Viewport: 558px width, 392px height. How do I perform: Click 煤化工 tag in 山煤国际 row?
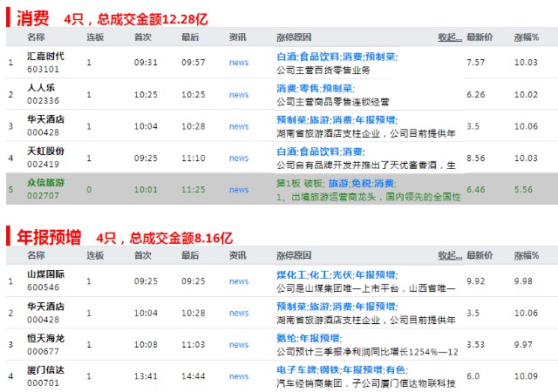pos(291,275)
